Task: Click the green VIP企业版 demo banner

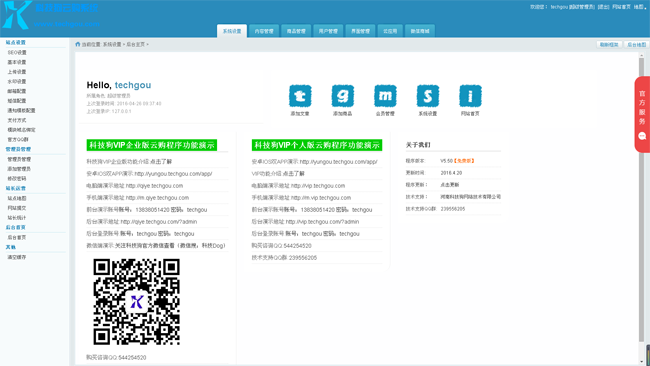Action: click(152, 145)
